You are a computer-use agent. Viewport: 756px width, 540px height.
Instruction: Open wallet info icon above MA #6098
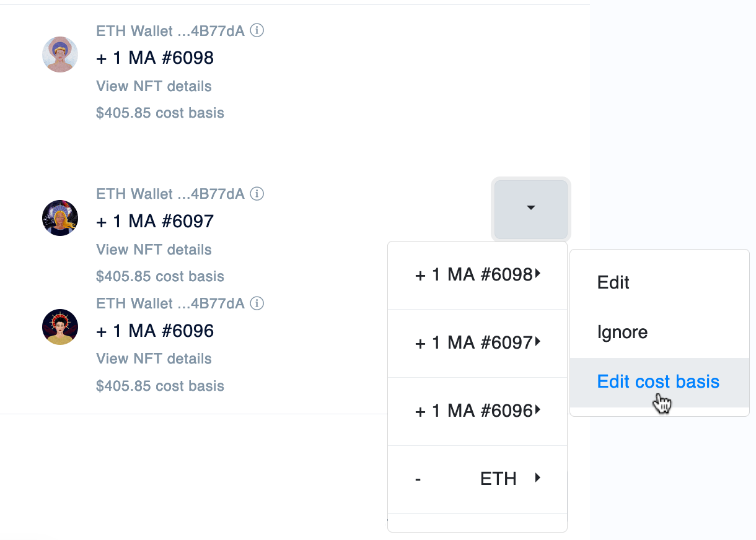257,30
